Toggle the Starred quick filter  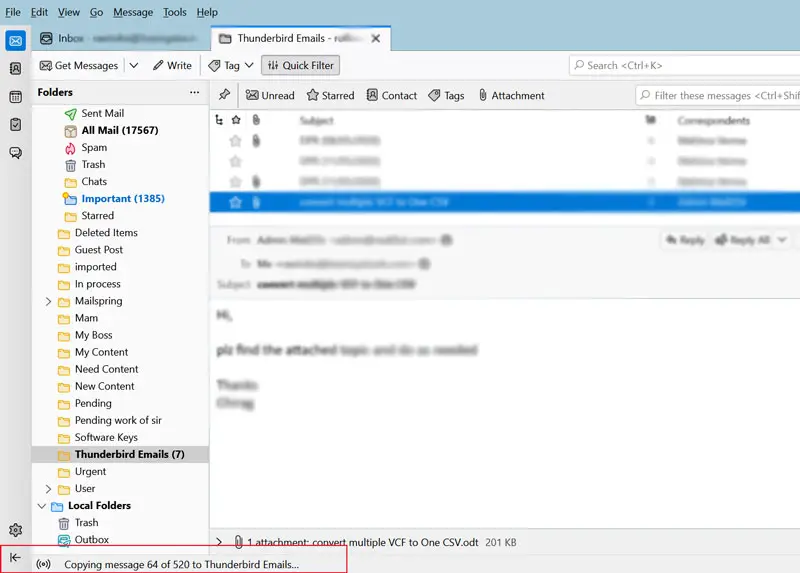(331, 95)
